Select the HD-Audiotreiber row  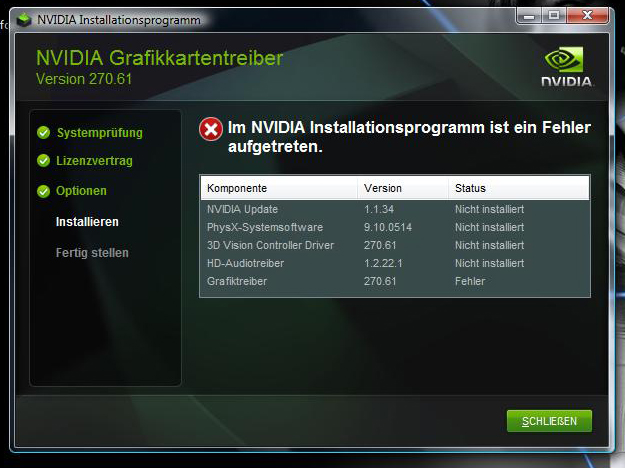[x=395, y=263]
